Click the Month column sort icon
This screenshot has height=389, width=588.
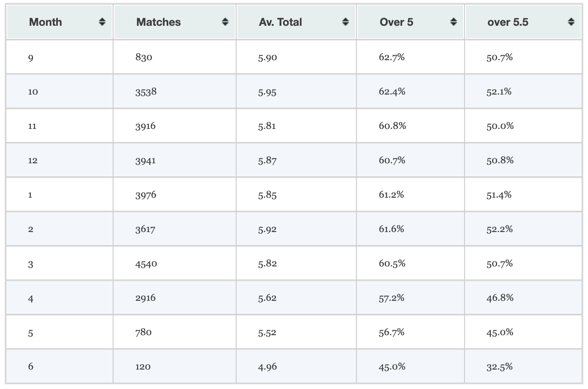click(x=102, y=22)
